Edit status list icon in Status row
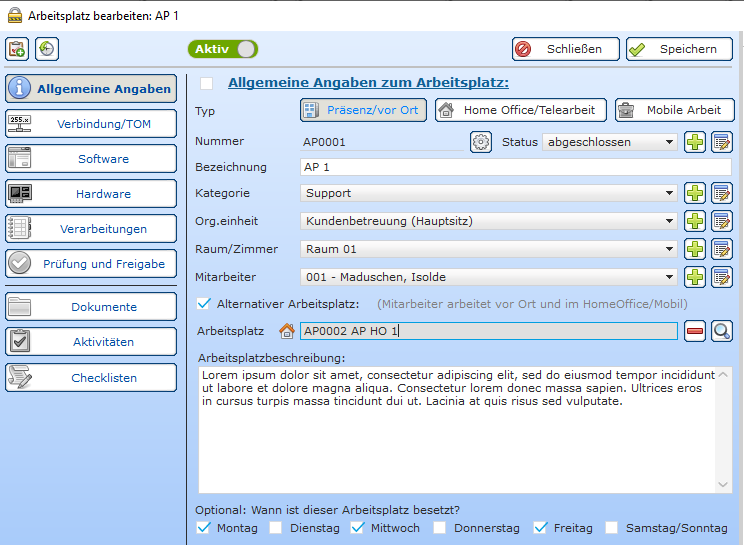 tap(722, 142)
